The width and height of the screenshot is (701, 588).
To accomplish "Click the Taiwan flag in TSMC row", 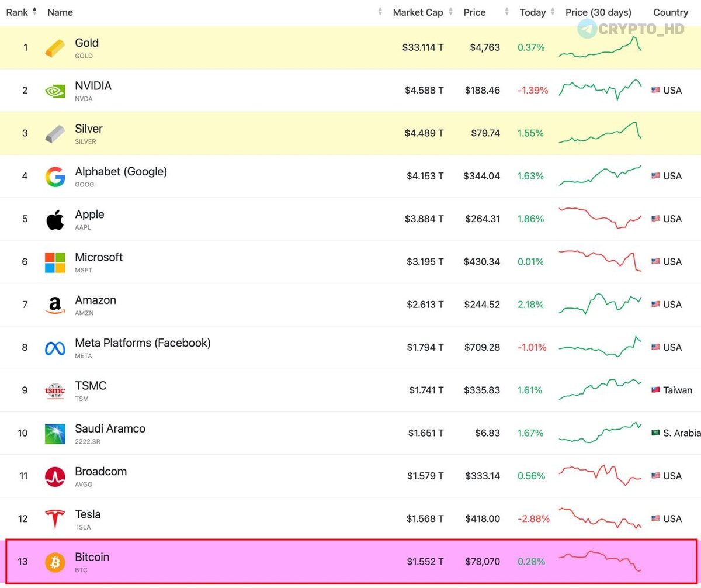I will [655, 390].
